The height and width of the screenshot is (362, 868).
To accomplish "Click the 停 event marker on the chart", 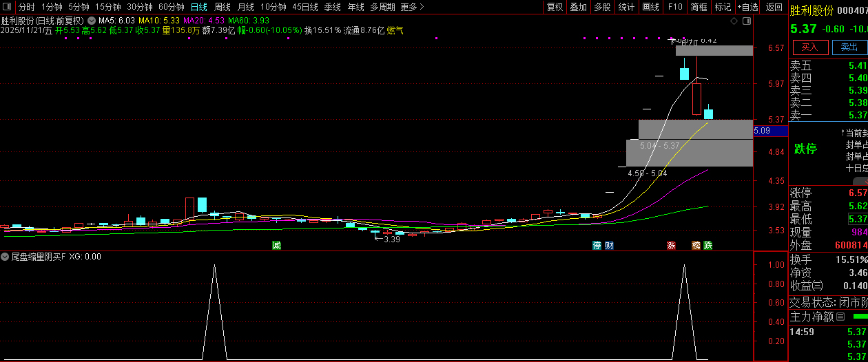I will pyautogui.click(x=597, y=245).
